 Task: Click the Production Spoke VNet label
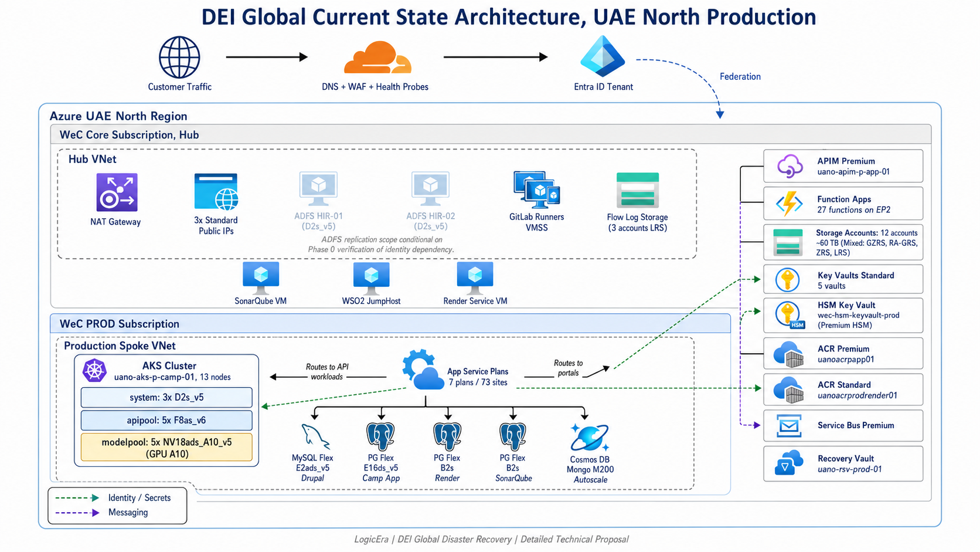pyautogui.click(x=120, y=346)
